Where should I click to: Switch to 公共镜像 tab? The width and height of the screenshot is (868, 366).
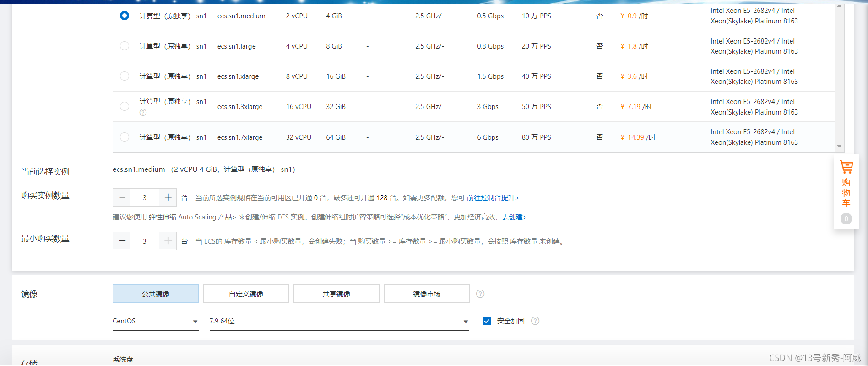(x=156, y=294)
